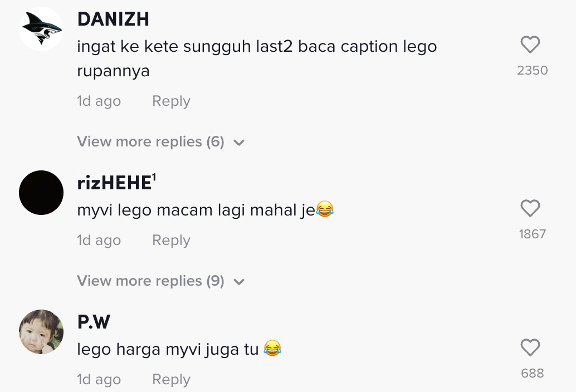
Task: Open P.W username profile link
Action: 94,322
